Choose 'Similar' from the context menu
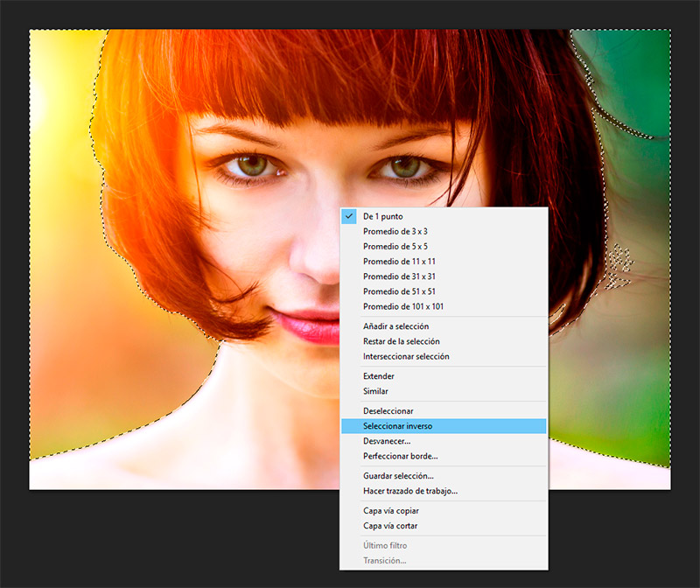The height and width of the screenshot is (588, 700). tap(375, 391)
